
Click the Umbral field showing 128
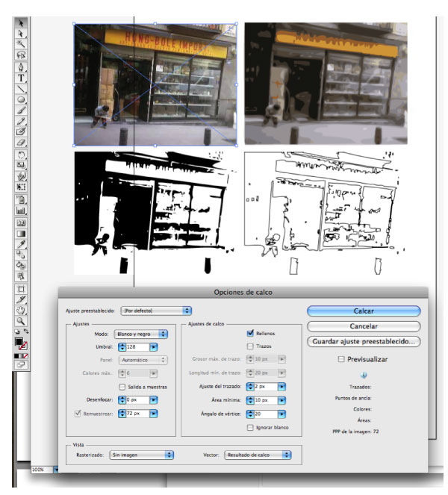click(x=137, y=347)
